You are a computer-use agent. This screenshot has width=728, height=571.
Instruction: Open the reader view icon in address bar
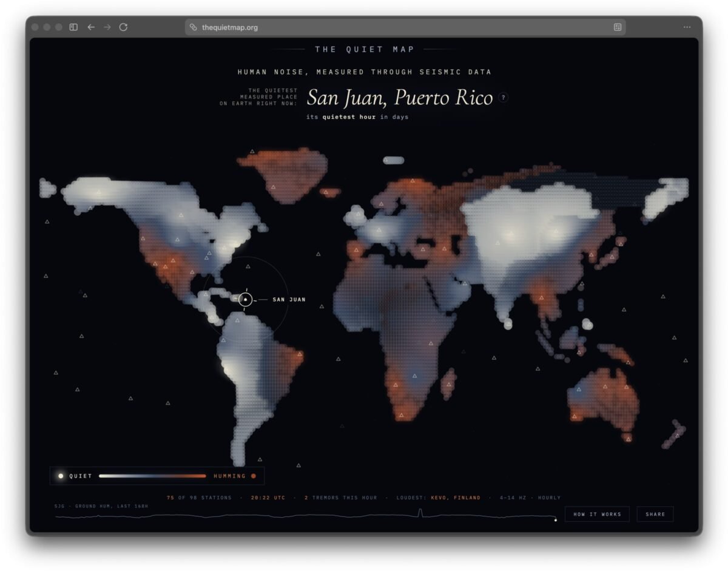[618, 27]
